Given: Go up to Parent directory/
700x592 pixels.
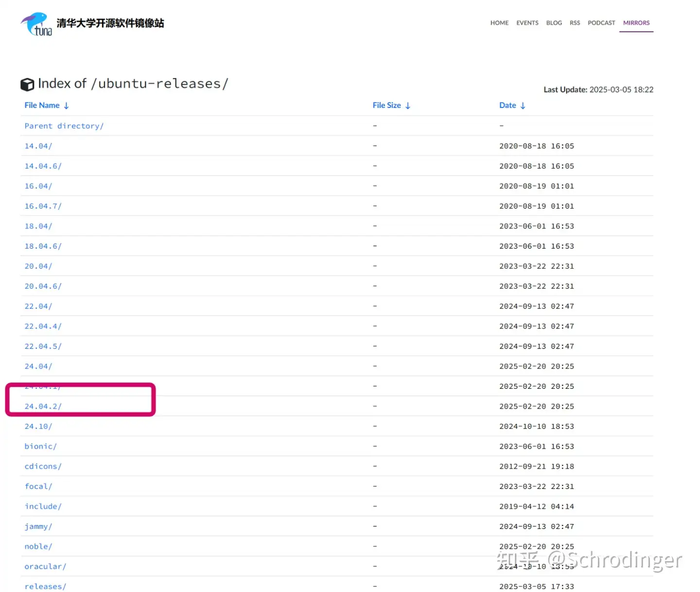Looking at the screenshot, I should (64, 126).
